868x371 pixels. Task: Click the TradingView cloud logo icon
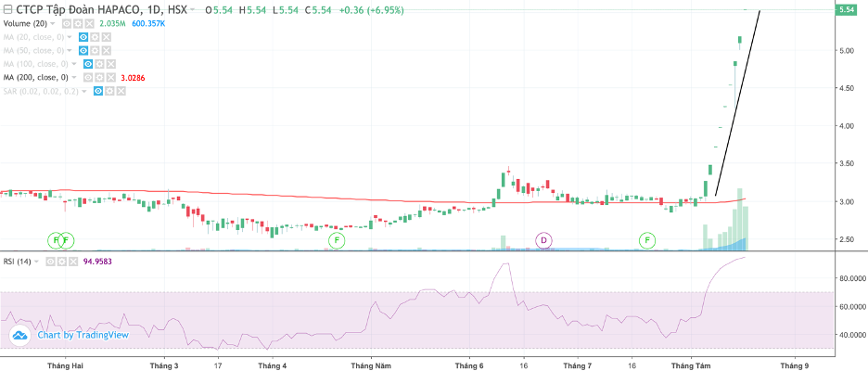pyautogui.click(x=18, y=335)
